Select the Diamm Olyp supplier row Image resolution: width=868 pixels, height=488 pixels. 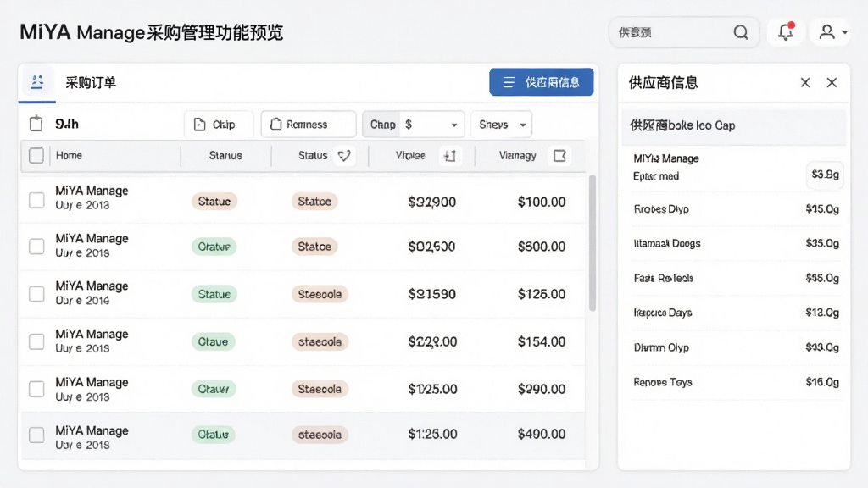tap(736, 347)
